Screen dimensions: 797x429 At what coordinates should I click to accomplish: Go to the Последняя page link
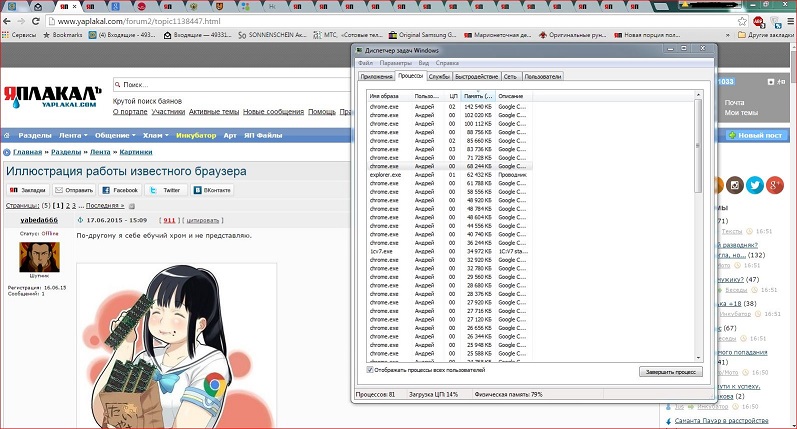click(105, 206)
